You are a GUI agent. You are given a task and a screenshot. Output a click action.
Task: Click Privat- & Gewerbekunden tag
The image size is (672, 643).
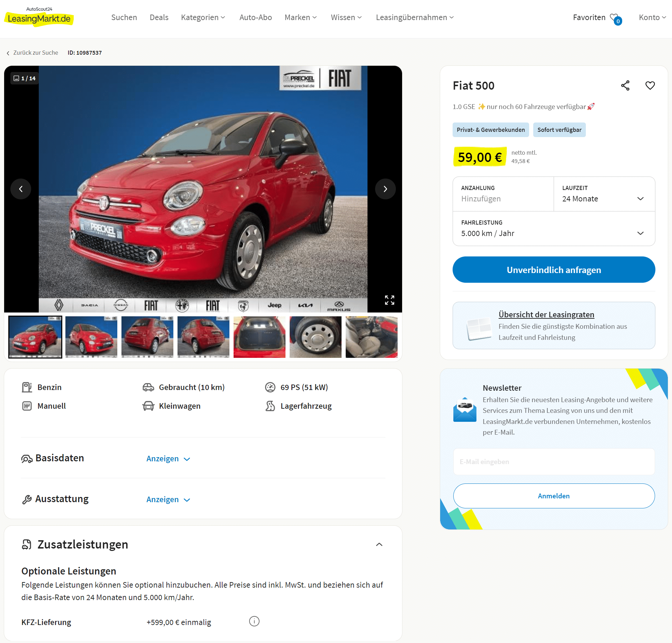[491, 130]
